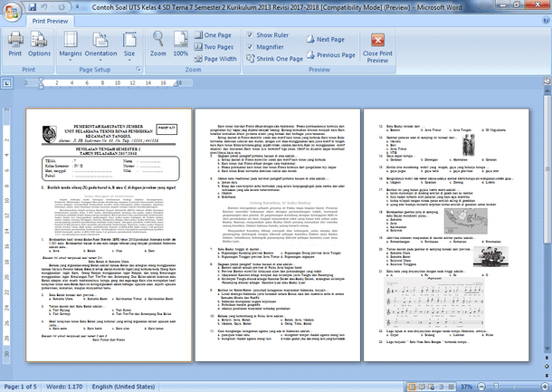Click the 37% zoom level
The height and width of the screenshot is (392, 552).
pyautogui.click(x=466, y=387)
